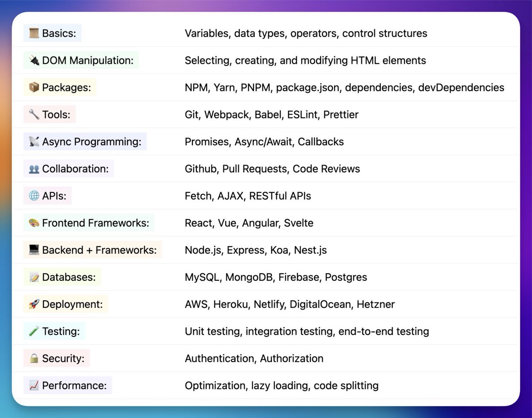
Task: Click the pencil icon next to Databases
Action: coord(33,276)
